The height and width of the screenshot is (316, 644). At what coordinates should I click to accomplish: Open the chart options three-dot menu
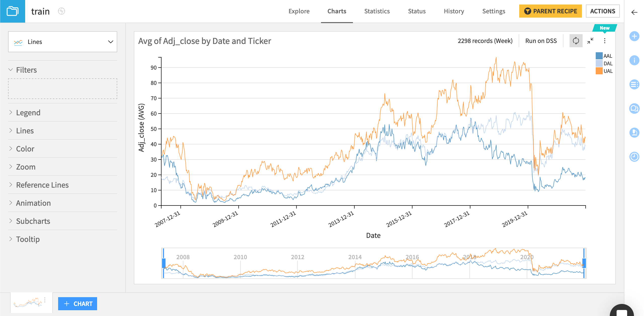[605, 40]
